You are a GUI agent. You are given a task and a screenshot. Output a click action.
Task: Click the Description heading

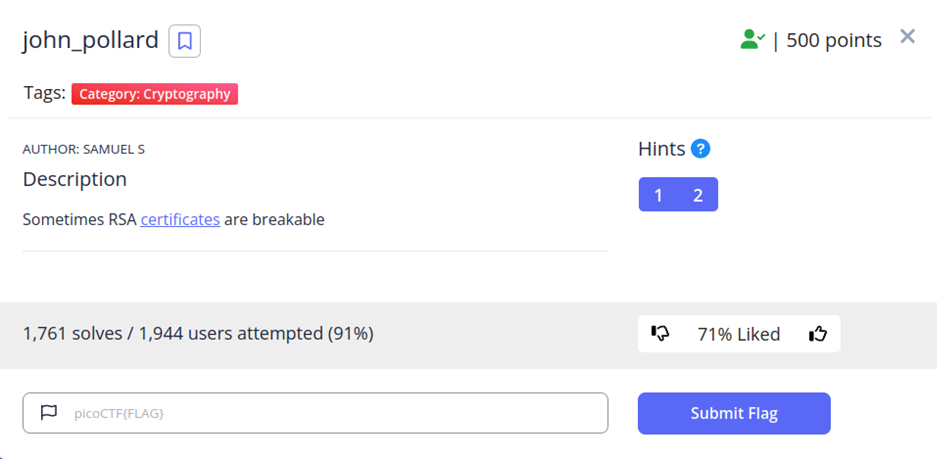point(75,179)
